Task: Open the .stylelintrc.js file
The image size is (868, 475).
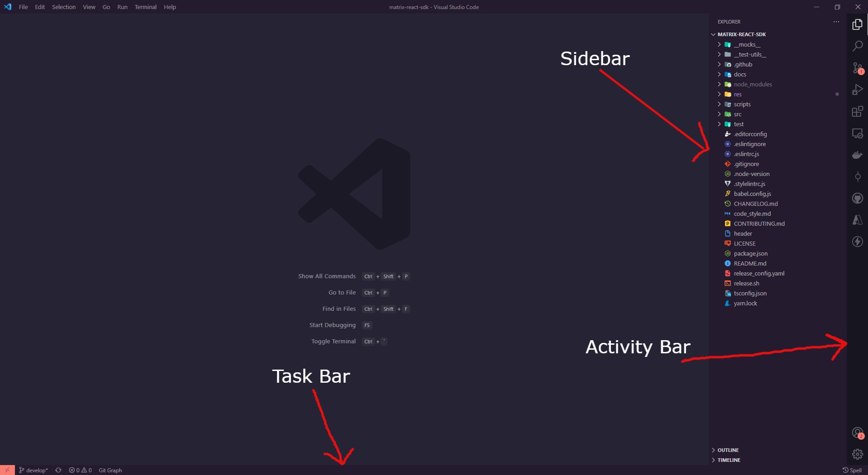Action: (777, 184)
